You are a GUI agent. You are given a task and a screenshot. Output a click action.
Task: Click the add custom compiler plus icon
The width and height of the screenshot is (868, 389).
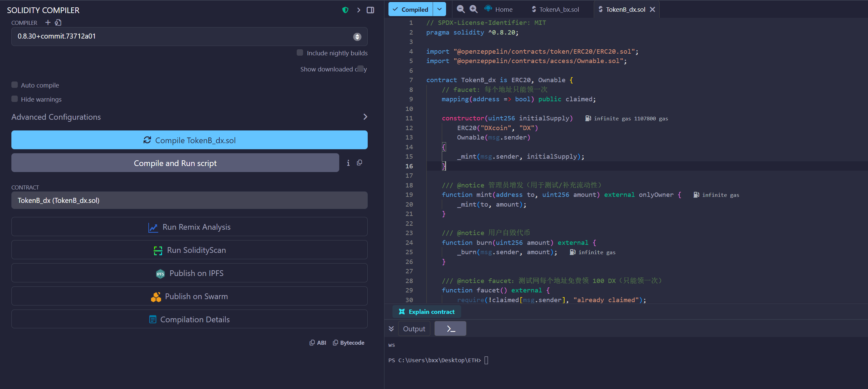point(48,22)
